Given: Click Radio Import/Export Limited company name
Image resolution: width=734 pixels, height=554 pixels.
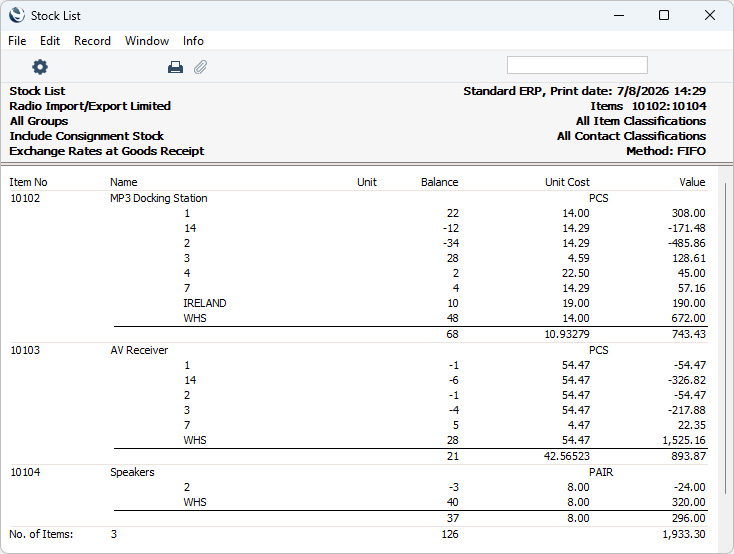Looking at the screenshot, I should (x=90, y=106).
